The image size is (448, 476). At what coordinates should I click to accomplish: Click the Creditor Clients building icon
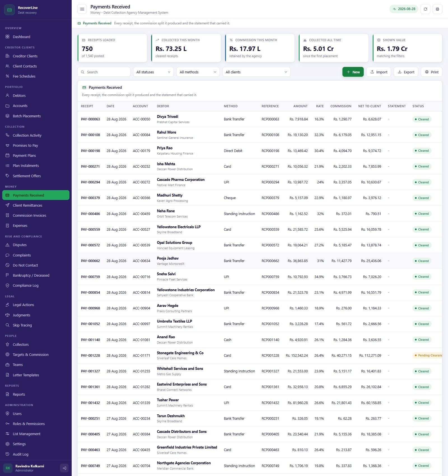tap(8, 56)
